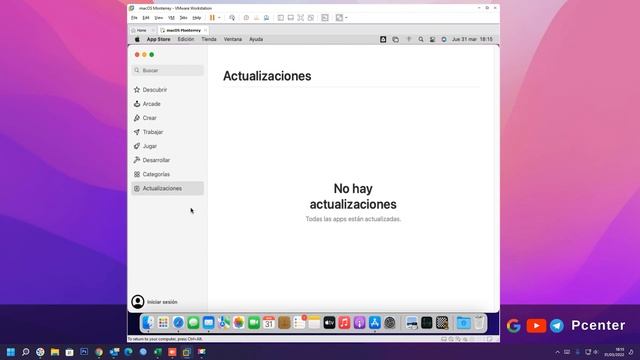Open Music app in the dock
This screenshot has width=640, height=360.
coord(344,323)
